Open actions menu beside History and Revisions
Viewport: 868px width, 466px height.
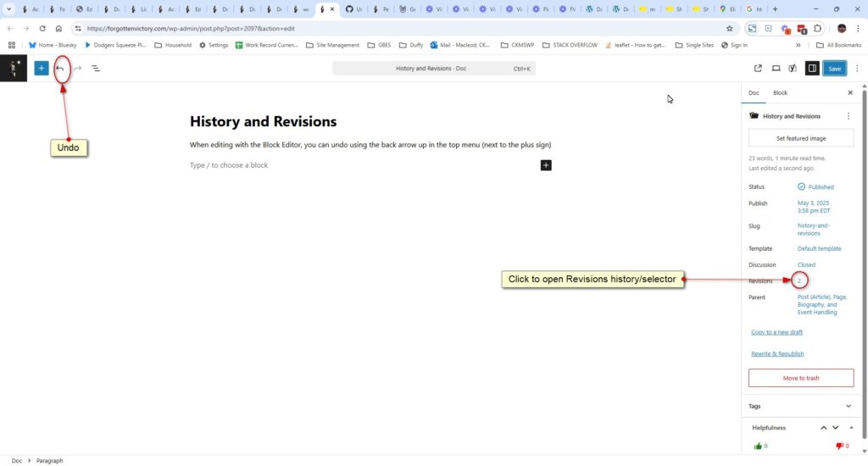pyautogui.click(x=848, y=116)
